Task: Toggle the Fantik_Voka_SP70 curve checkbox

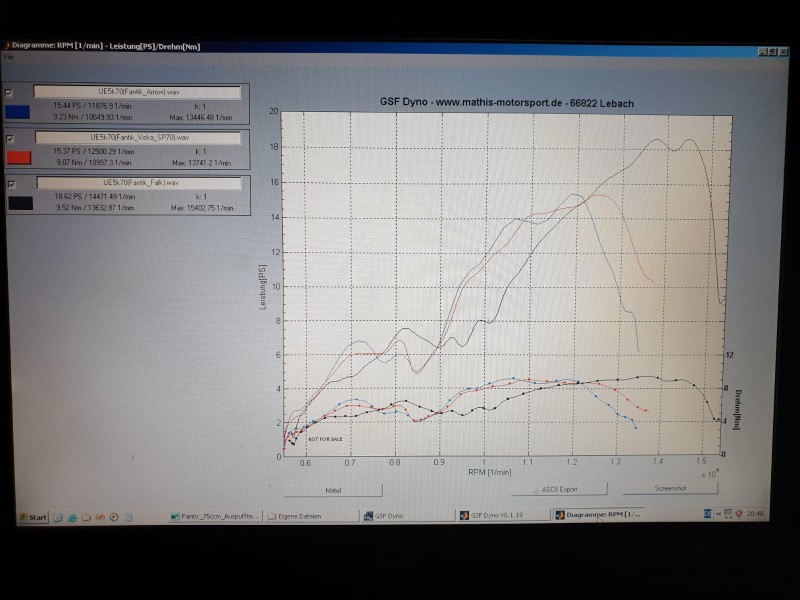Action: pos(10,138)
